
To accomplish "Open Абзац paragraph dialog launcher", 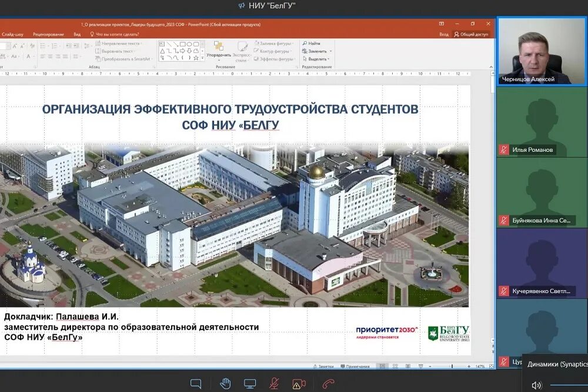I will pyautogui.click(x=154, y=67).
